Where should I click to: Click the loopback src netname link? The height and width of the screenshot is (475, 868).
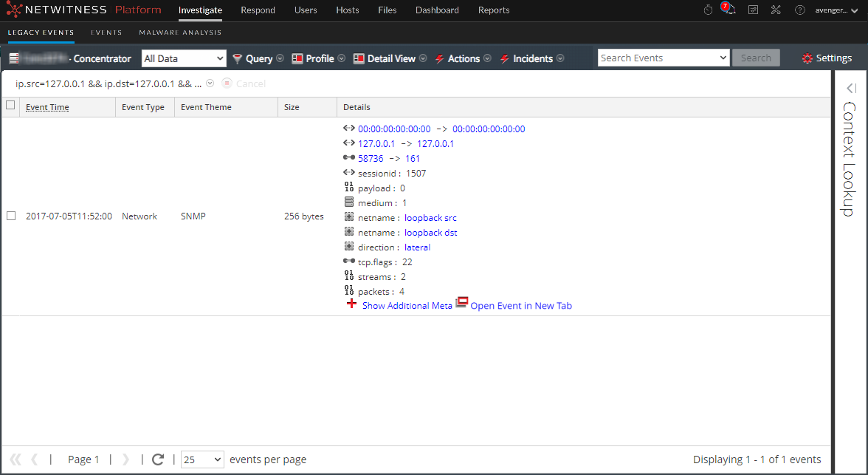(430, 218)
